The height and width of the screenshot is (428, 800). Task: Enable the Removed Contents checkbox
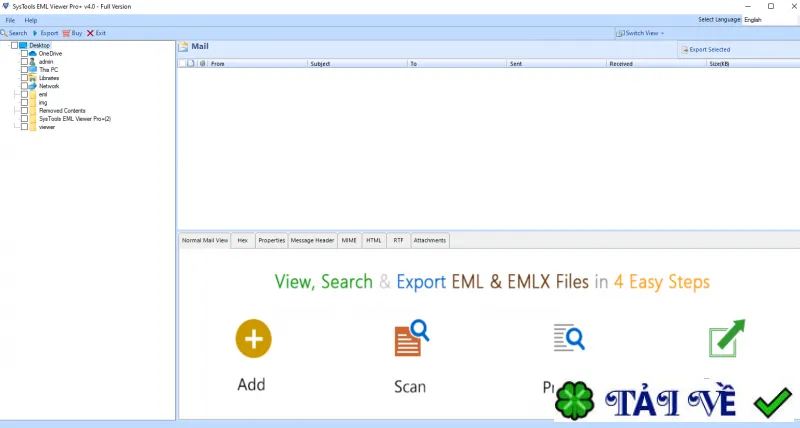[24, 111]
